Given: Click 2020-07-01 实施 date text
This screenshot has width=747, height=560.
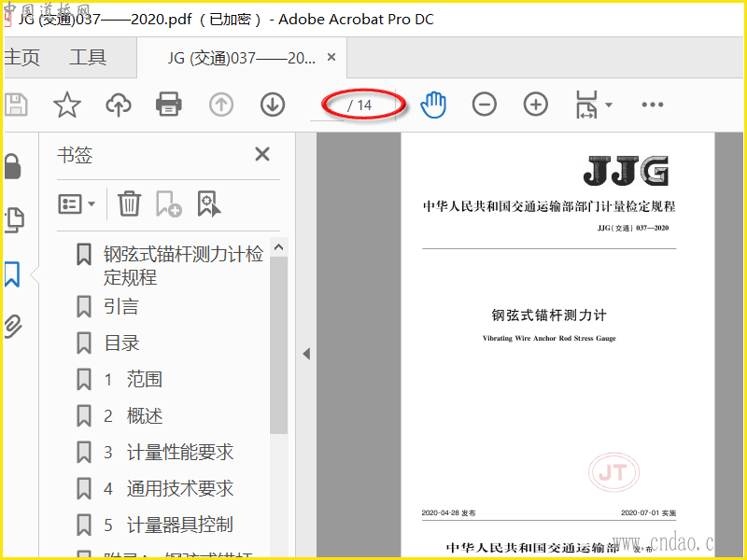Looking at the screenshot, I should coord(648,512).
